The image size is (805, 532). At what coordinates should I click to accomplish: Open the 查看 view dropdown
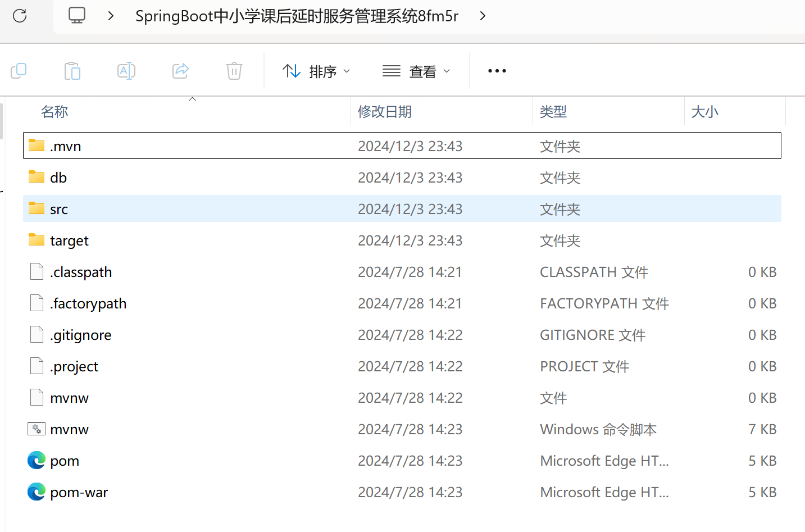[416, 71]
